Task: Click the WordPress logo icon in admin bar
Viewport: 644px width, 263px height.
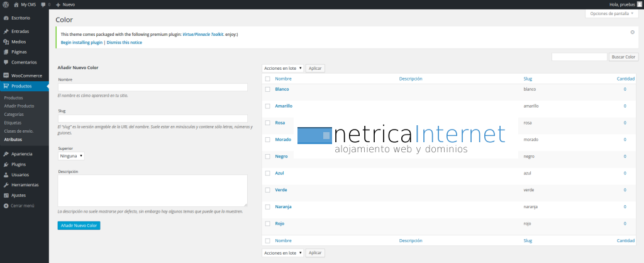Action: (x=5, y=4)
